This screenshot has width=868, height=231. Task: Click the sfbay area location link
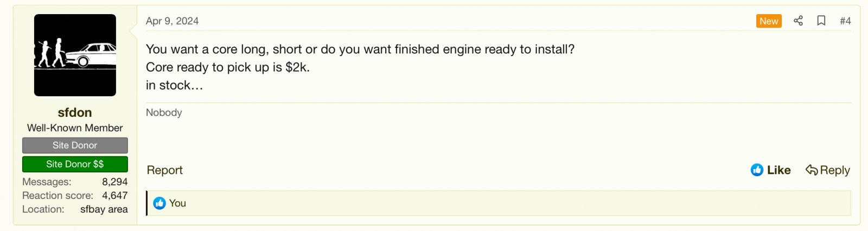point(104,209)
